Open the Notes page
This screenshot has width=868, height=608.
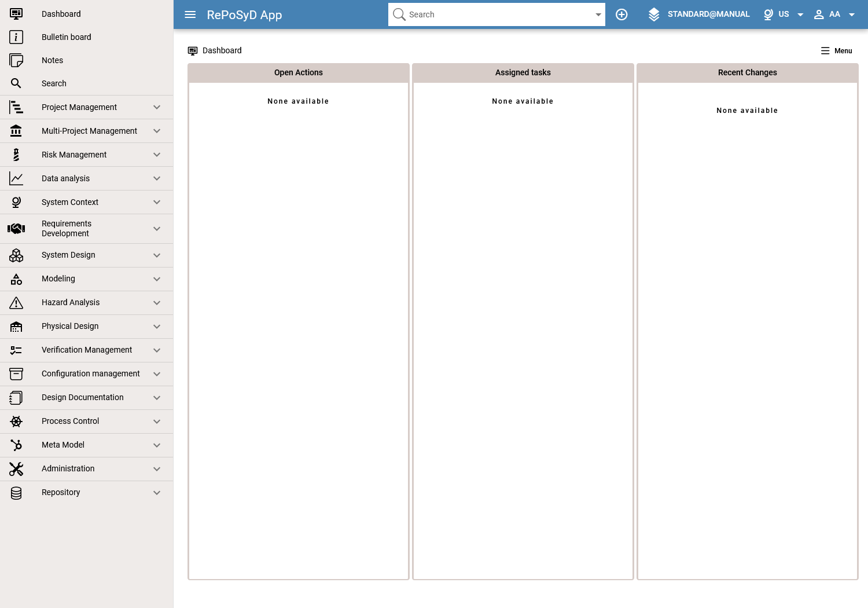tap(87, 60)
